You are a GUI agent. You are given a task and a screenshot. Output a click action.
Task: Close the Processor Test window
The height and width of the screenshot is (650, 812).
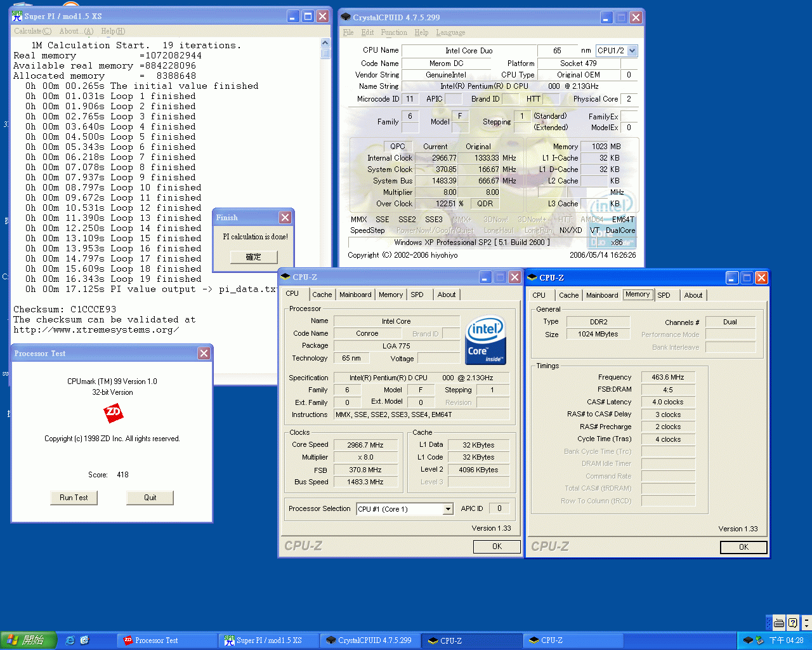[204, 354]
